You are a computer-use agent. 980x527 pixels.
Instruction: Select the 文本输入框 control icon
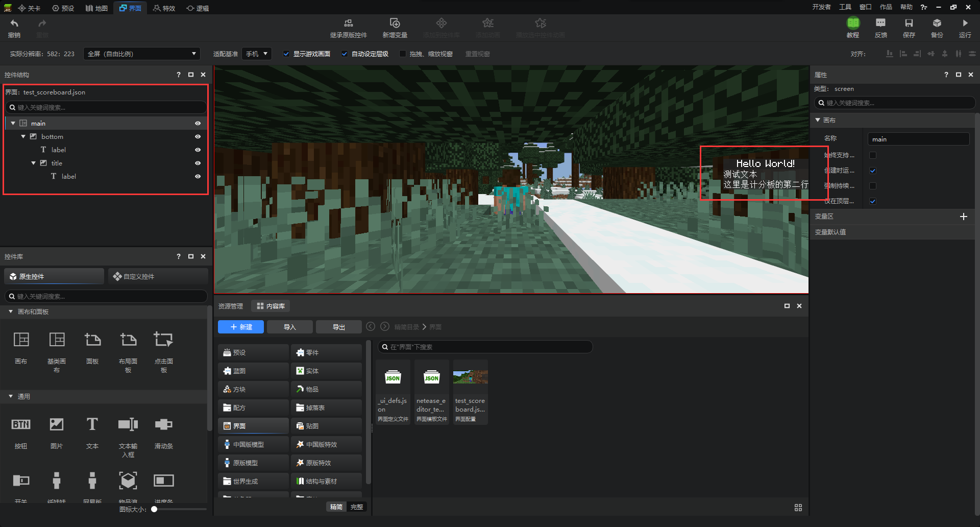(x=128, y=424)
